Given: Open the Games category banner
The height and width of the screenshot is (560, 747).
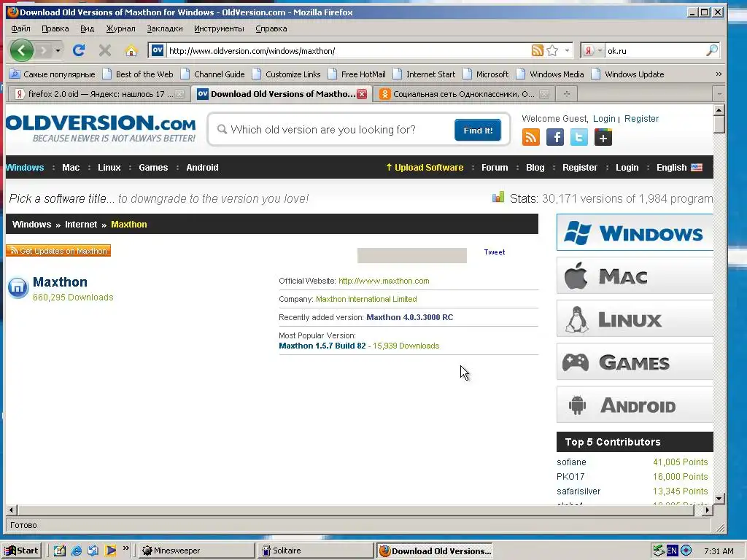Looking at the screenshot, I should click(x=635, y=362).
